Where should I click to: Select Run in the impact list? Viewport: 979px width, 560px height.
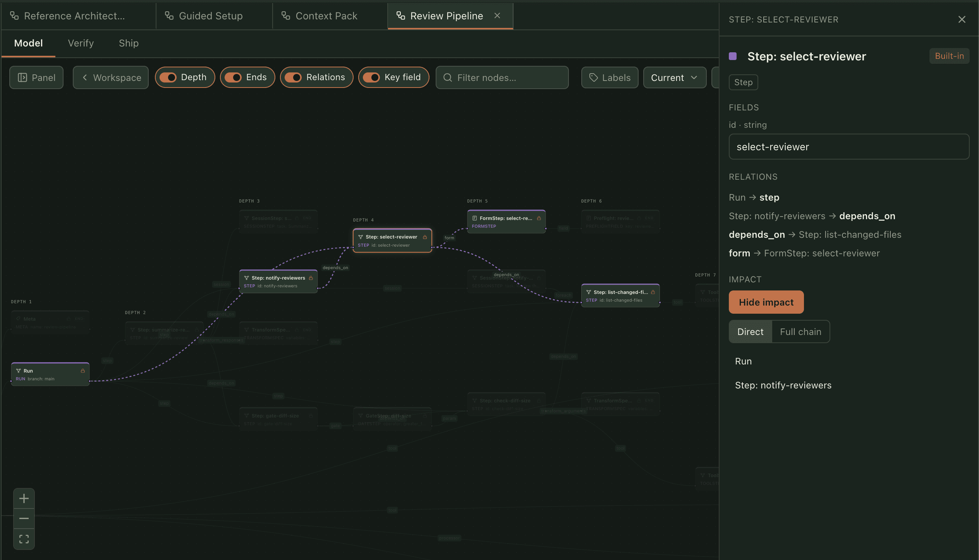[x=743, y=361]
